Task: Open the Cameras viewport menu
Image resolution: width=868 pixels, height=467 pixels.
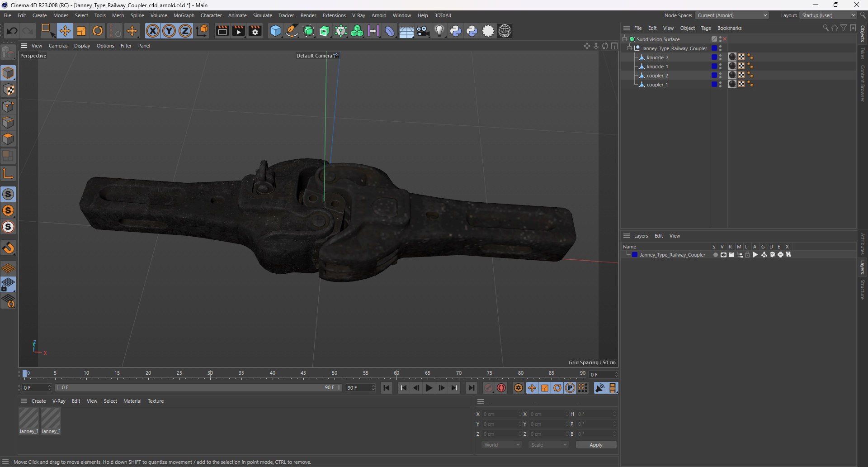Action: [x=58, y=46]
